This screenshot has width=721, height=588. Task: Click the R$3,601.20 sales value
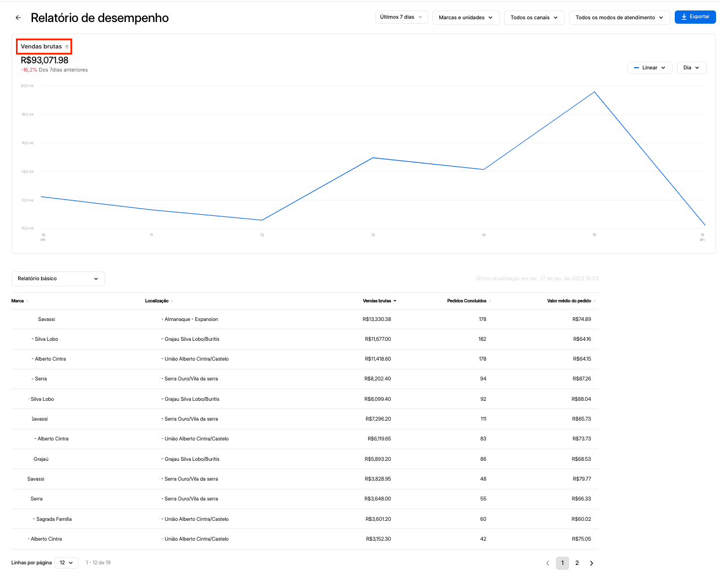tap(378, 519)
